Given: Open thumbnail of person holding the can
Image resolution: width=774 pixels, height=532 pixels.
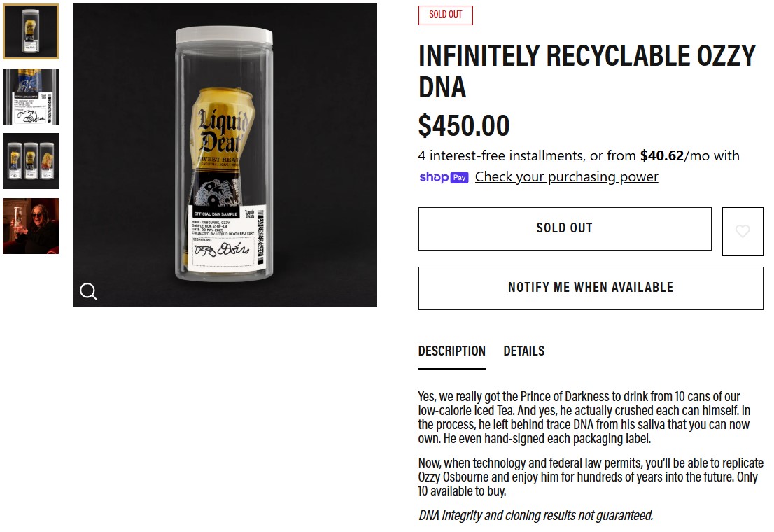Looking at the screenshot, I should pyautogui.click(x=31, y=226).
